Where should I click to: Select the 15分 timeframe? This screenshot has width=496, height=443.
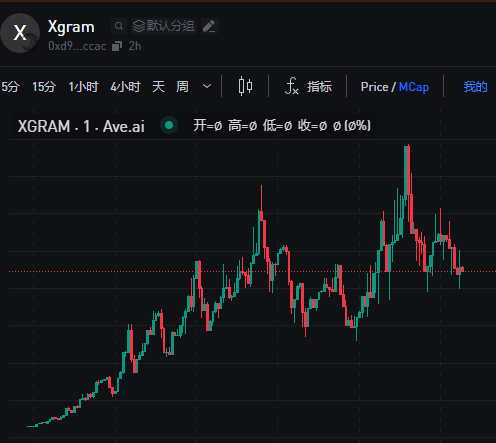click(x=44, y=87)
